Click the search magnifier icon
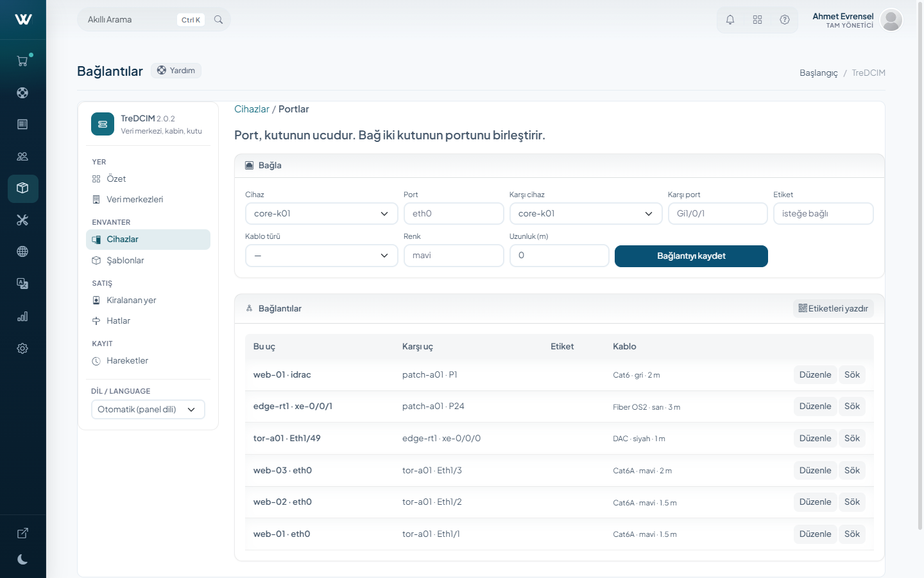Image resolution: width=924 pixels, height=578 pixels. coord(218,20)
